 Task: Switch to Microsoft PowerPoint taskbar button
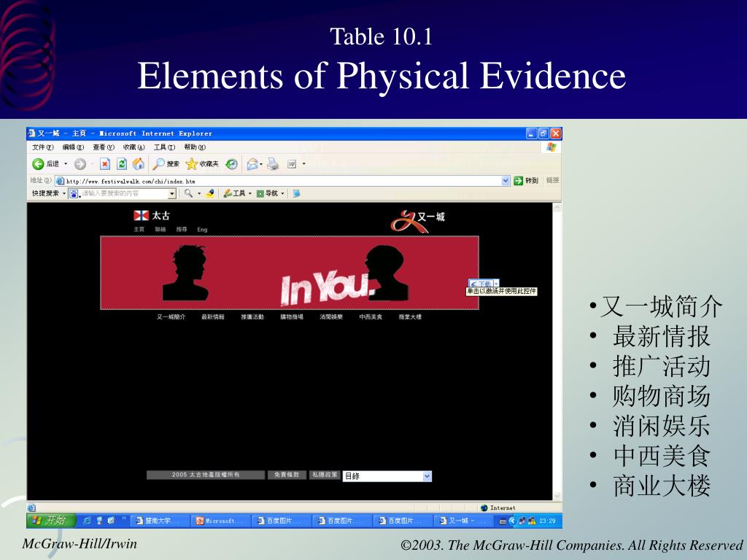pyautogui.click(x=222, y=521)
